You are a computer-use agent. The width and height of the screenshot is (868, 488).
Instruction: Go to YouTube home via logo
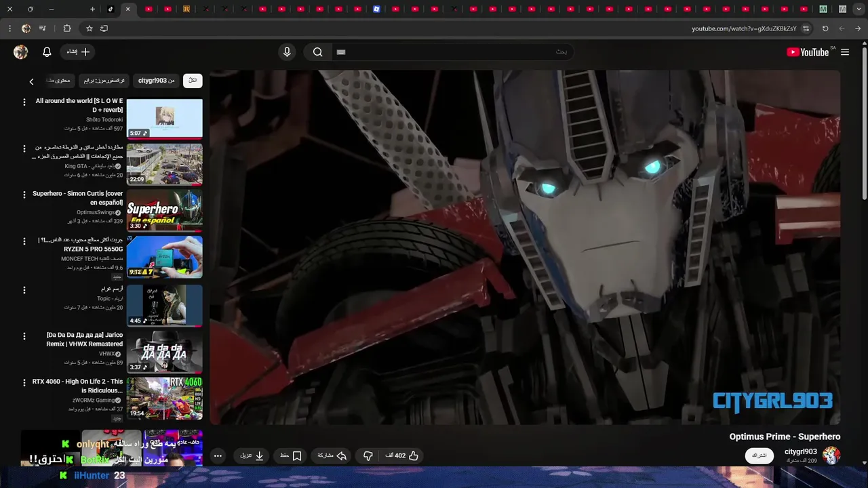(808, 52)
